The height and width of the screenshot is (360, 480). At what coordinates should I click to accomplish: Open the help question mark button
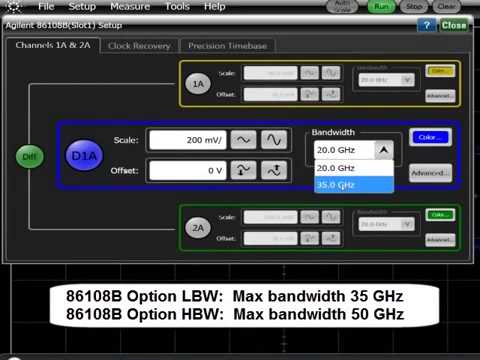click(x=426, y=25)
